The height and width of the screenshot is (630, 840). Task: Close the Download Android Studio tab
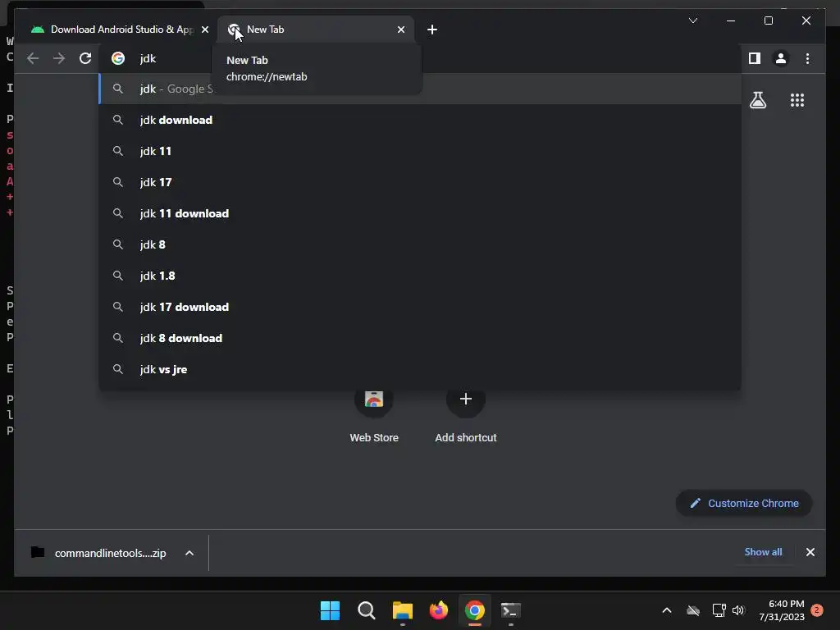coord(204,30)
